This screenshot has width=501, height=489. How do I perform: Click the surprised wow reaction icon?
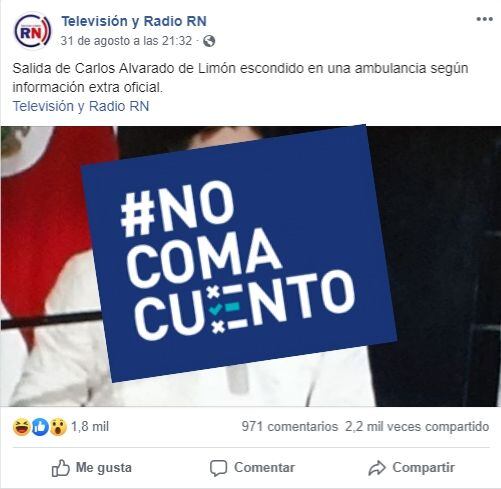tap(58, 427)
